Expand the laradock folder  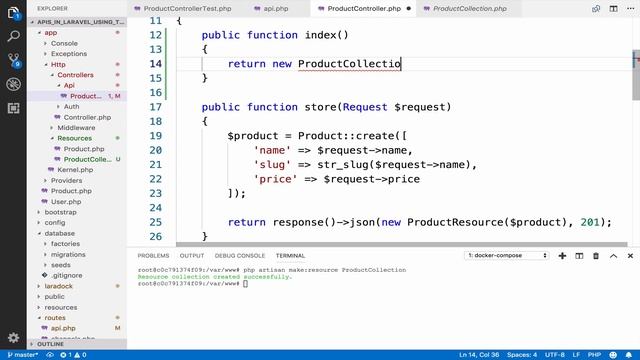click(x=58, y=286)
